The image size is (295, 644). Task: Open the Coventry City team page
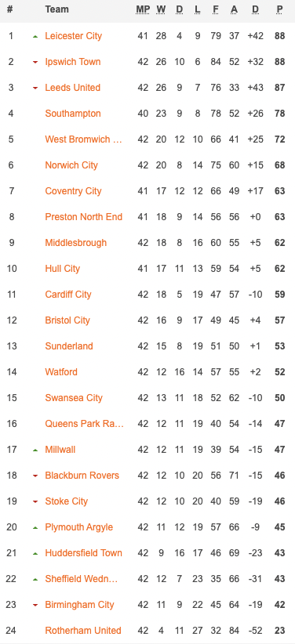pos(73,191)
